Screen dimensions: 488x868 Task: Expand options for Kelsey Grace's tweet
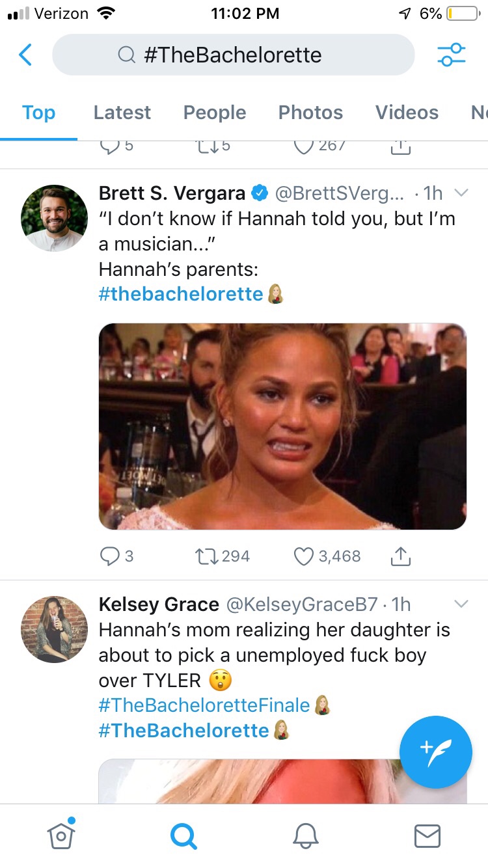[x=461, y=604]
